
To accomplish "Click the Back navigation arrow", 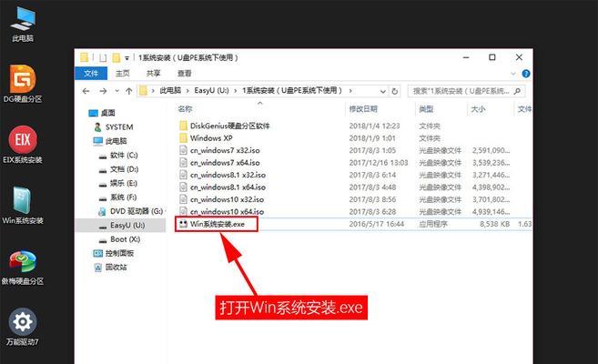I will 86,91.
